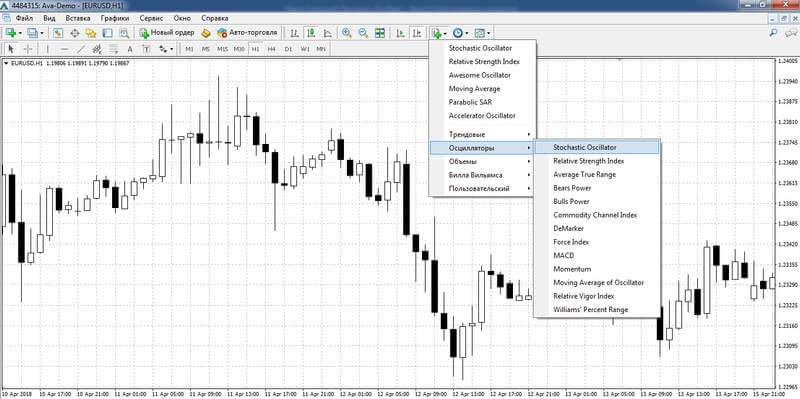Open the Справка menu
This screenshot has width=800, height=399.
(215, 18)
